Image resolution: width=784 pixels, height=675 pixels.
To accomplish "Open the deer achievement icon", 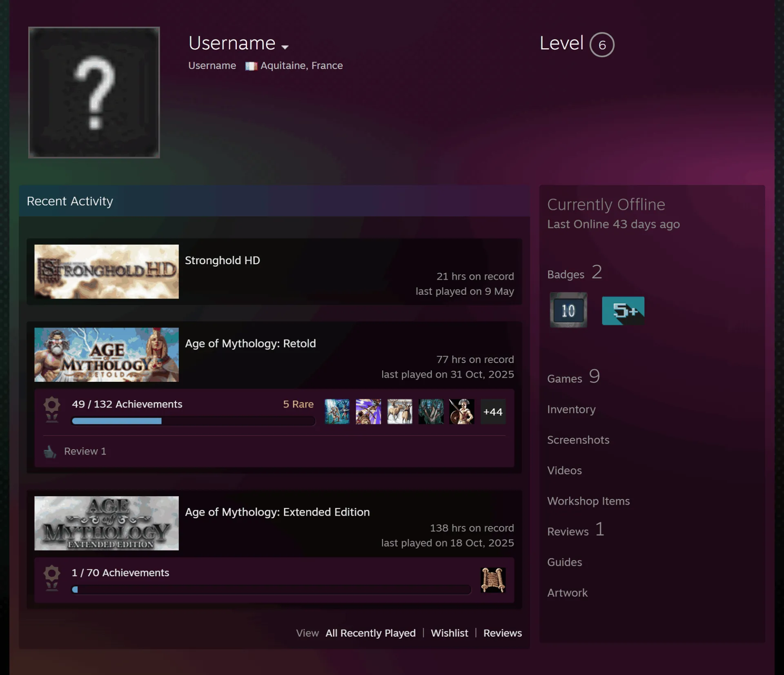I will click(x=400, y=412).
